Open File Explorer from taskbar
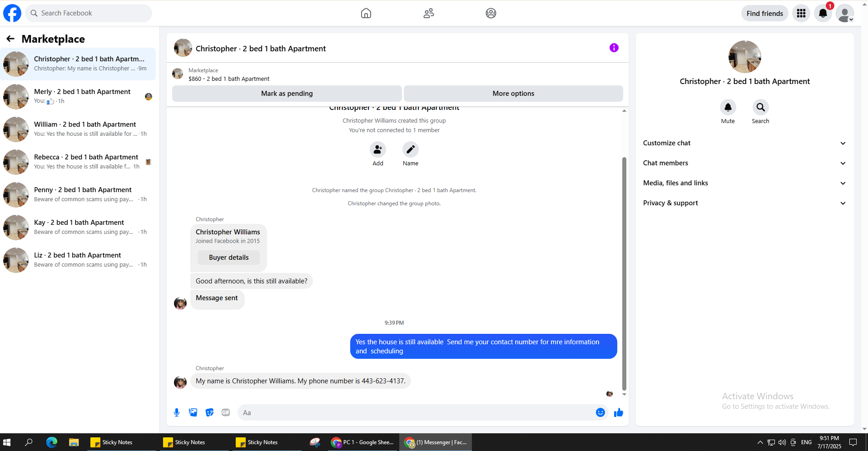This screenshot has height=451, width=868. 74,442
